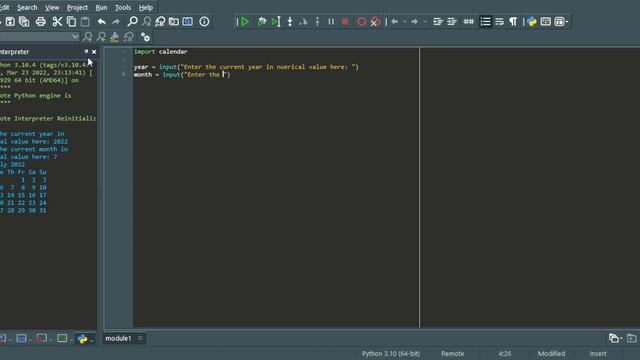The image size is (640, 360).
Task: Open the Find in Files icon
Action: [174, 22]
